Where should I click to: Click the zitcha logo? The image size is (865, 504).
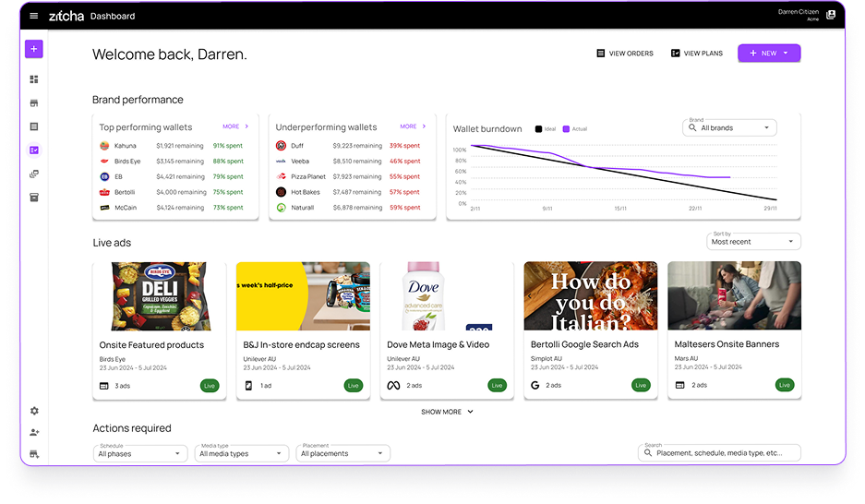point(66,16)
